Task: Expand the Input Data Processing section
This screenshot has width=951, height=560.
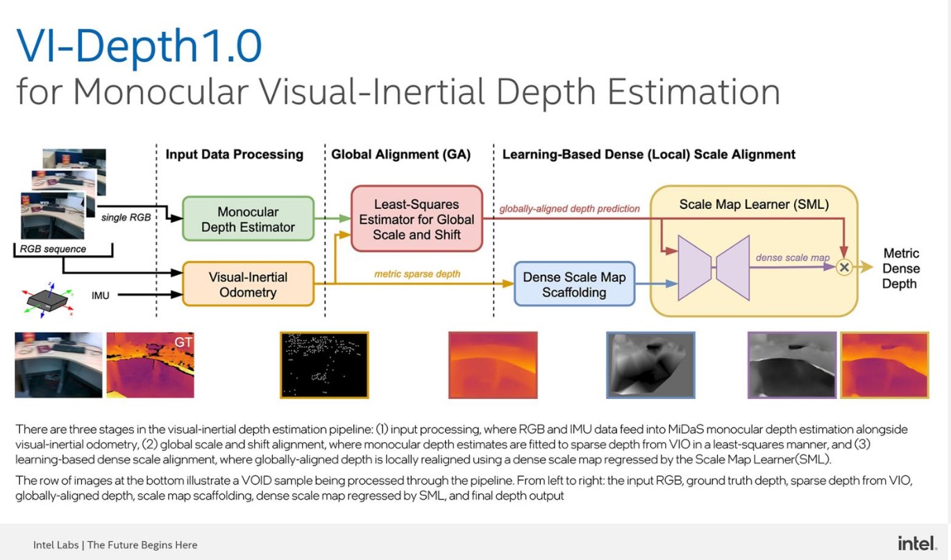Action: (233, 154)
